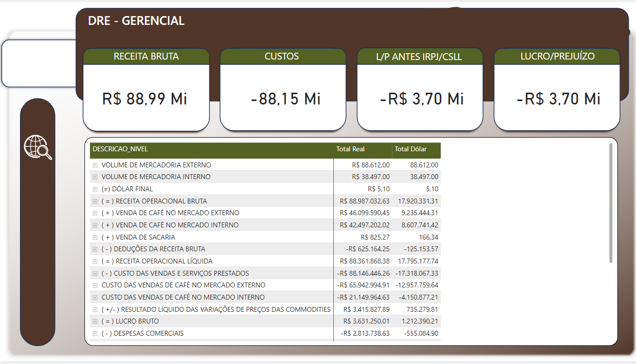Screen dimensions: 636x364
Task: Click the empty white box at top left
Action: pos(39,63)
